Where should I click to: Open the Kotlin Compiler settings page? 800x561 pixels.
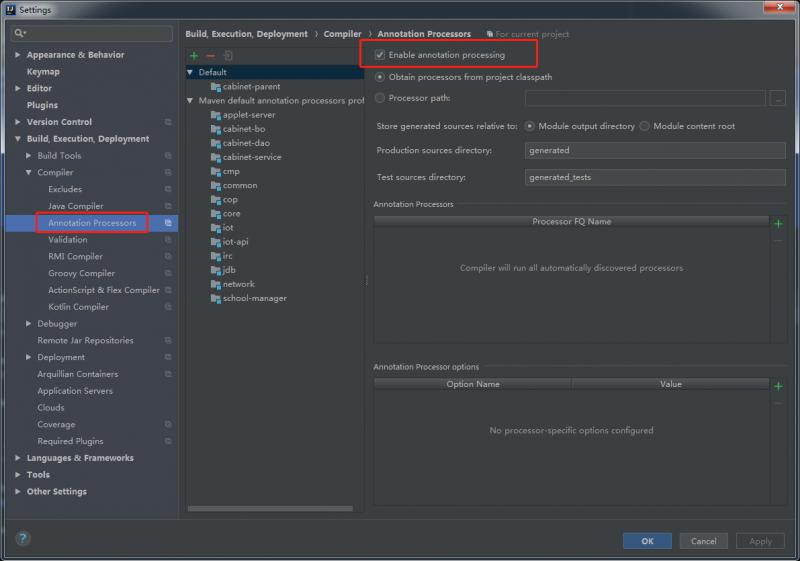pyautogui.click(x=78, y=307)
